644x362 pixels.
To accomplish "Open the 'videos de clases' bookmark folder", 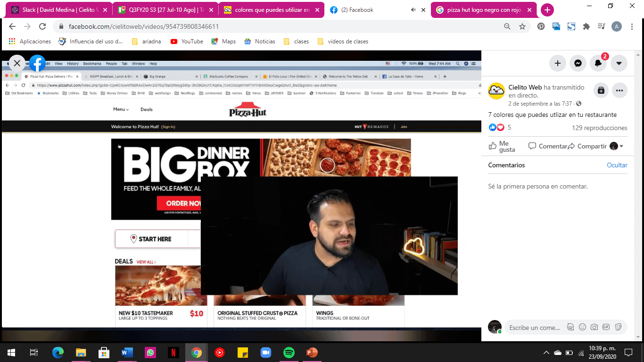I will coord(343,41).
